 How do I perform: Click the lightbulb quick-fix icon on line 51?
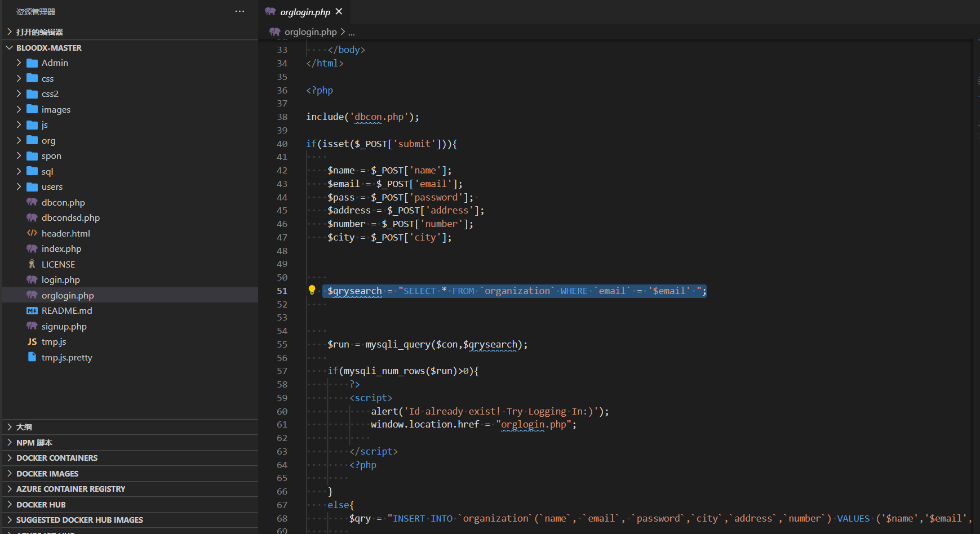click(312, 290)
